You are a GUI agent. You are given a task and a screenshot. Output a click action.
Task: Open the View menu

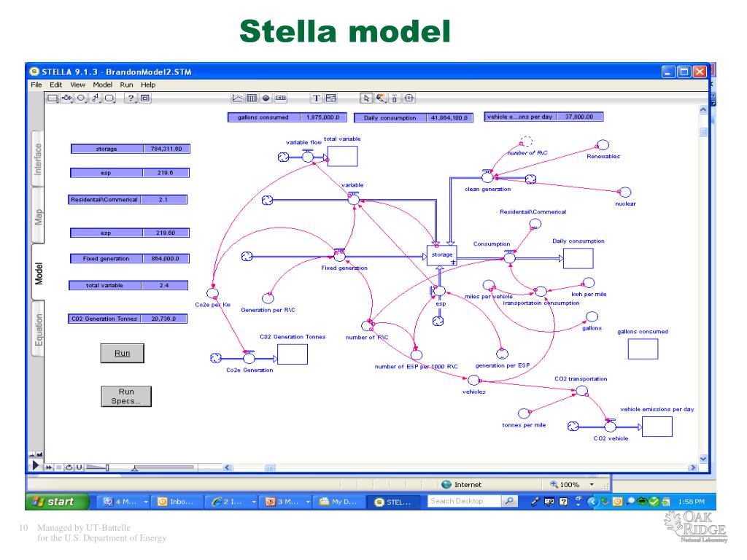pyautogui.click(x=77, y=85)
